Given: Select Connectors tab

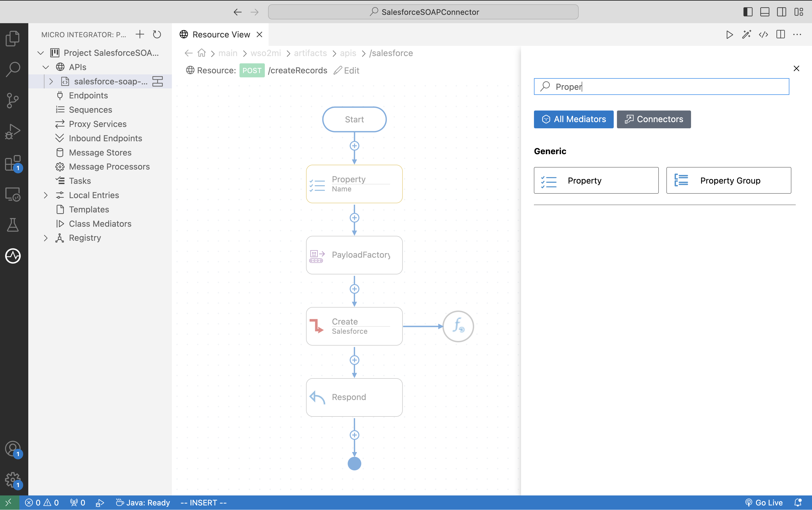Looking at the screenshot, I should (x=654, y=119).
